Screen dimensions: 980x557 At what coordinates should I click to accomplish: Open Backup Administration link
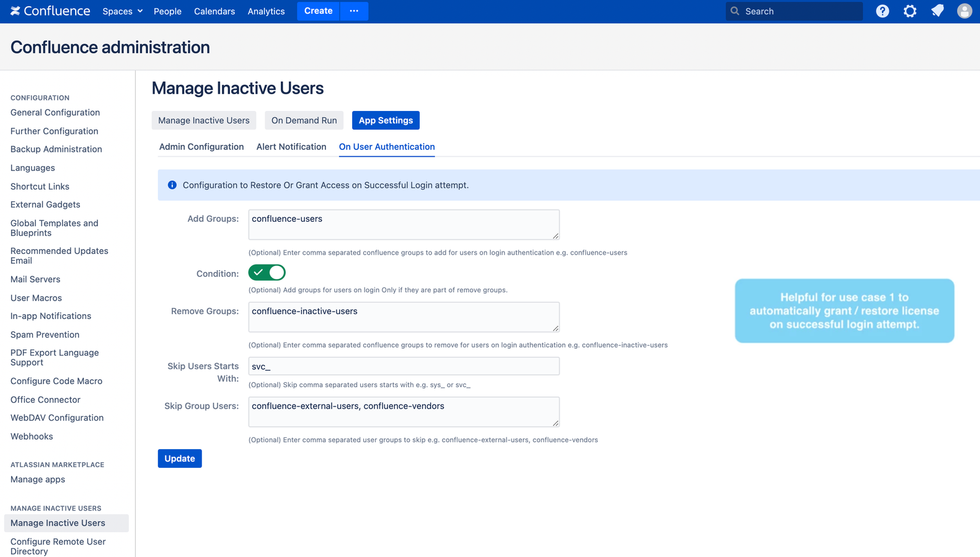click(x=56, y=149)
